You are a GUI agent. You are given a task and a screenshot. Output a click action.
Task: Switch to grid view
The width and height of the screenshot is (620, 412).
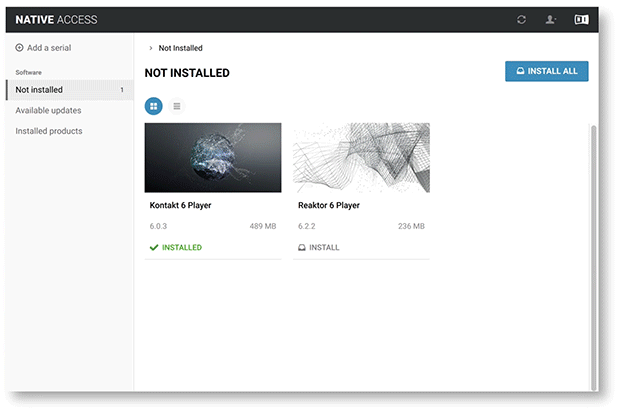pos(154,105)
